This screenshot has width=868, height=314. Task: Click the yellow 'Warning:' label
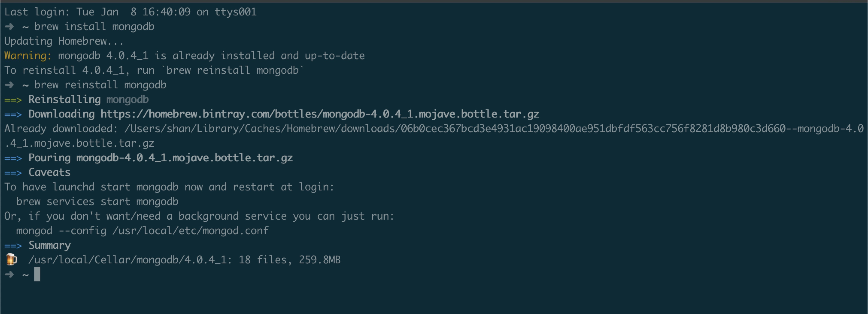pyautogui.click(x=28, y=56)
